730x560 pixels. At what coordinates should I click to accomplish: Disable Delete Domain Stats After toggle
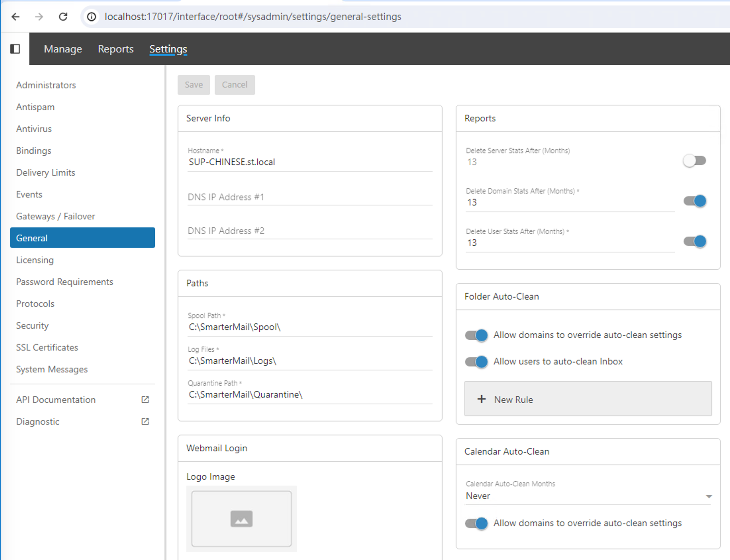[695, 201]
